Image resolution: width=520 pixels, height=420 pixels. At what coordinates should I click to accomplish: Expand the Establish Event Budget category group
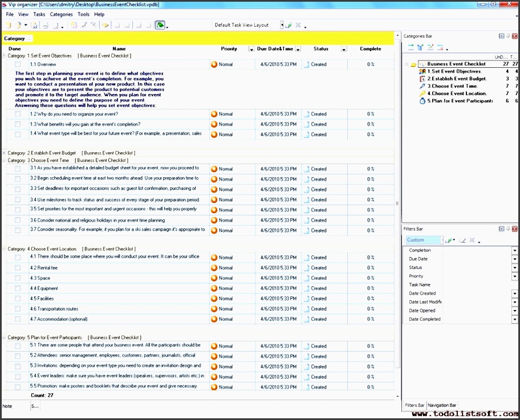(x=4, y=153)
